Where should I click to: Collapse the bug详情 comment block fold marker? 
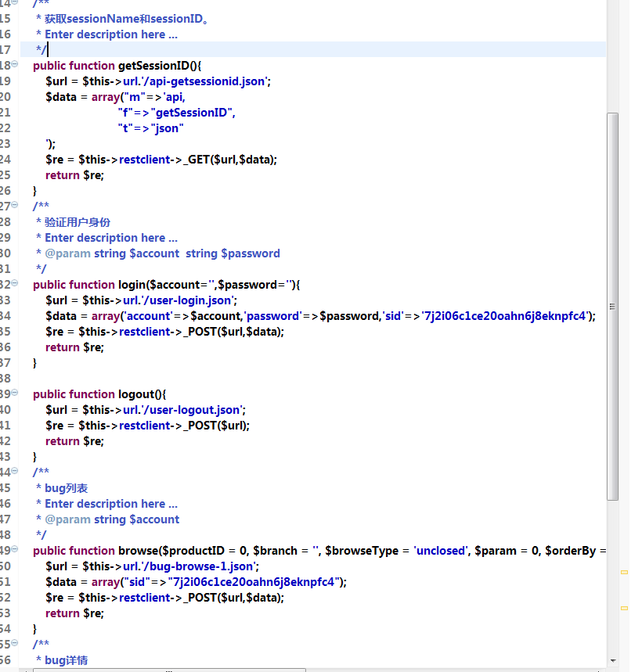[x=15, y=643]
